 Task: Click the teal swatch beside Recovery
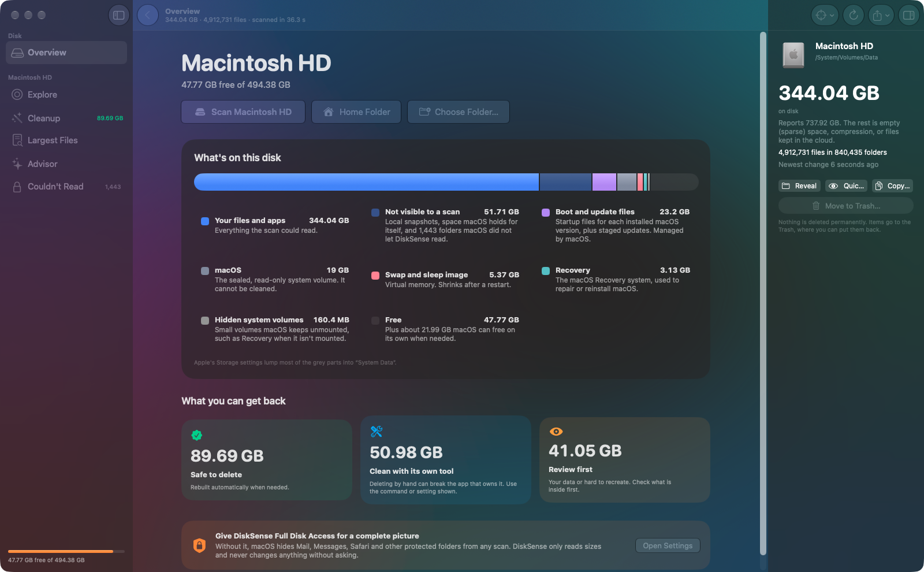[x=546, y=270]
